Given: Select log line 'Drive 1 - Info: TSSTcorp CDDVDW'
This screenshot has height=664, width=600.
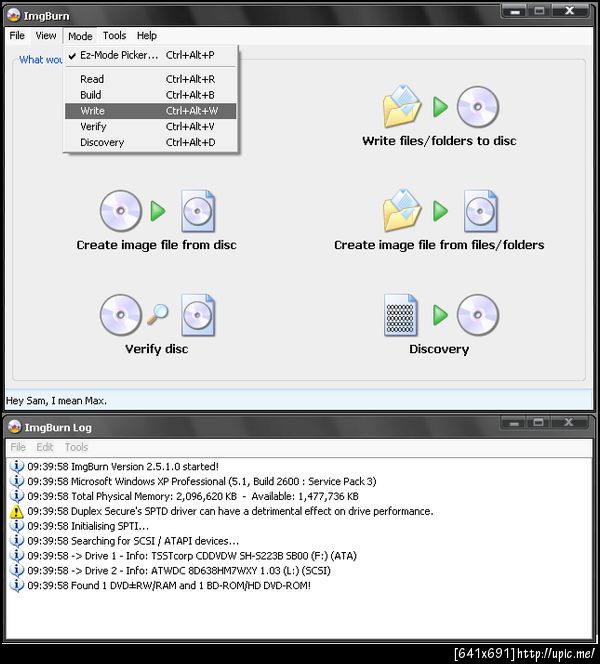Looking at the screenshot, I should click(192, 556).
